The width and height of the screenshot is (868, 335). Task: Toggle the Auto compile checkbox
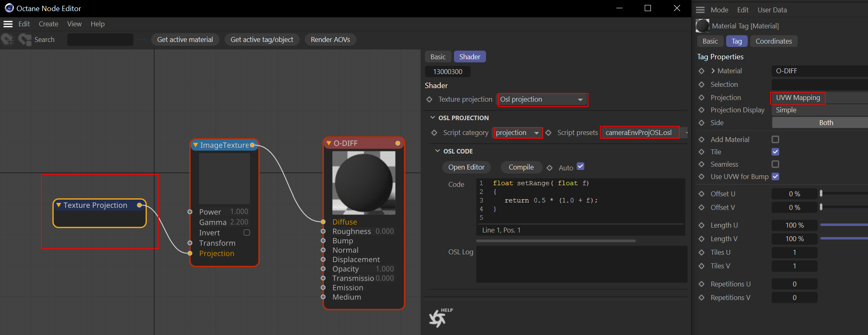tap(581, 167)
